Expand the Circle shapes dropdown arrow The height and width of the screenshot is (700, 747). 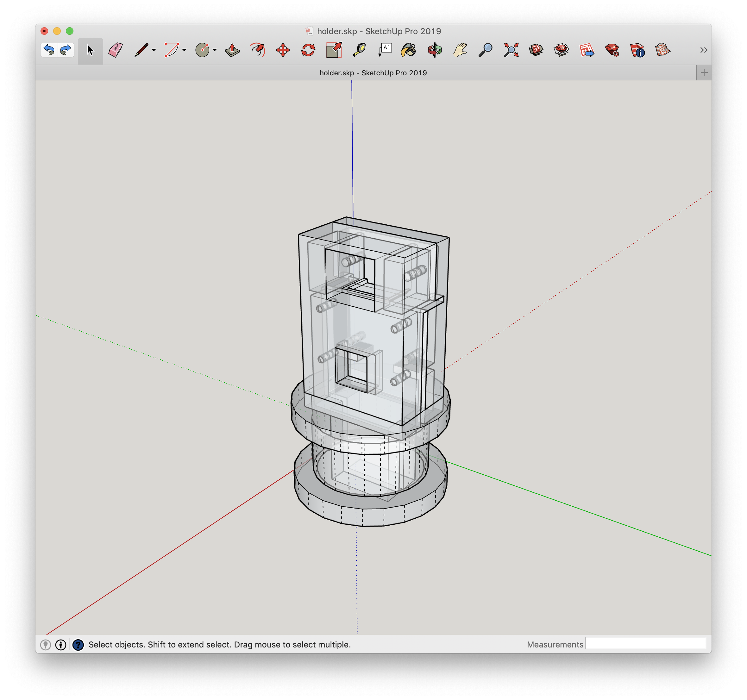[x=215, y=50]
